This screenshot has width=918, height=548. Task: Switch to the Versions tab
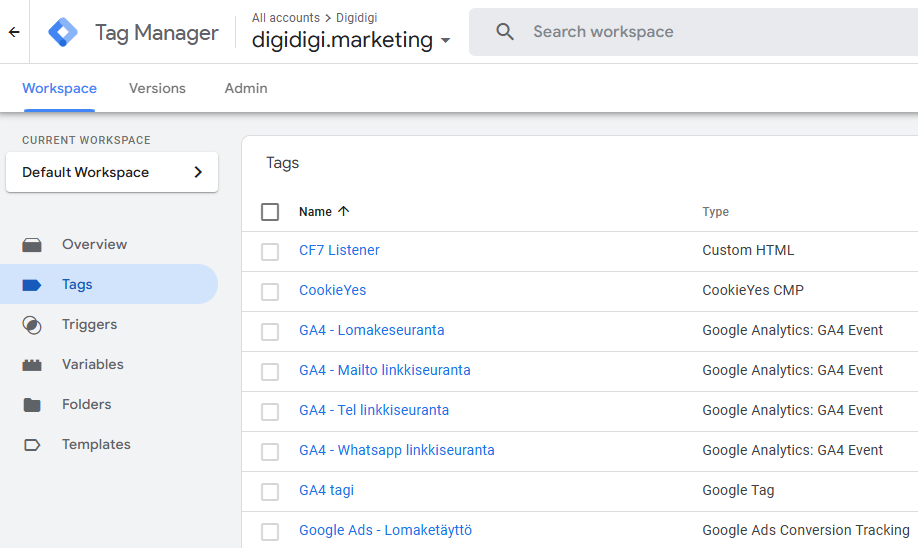coord(157,88)
